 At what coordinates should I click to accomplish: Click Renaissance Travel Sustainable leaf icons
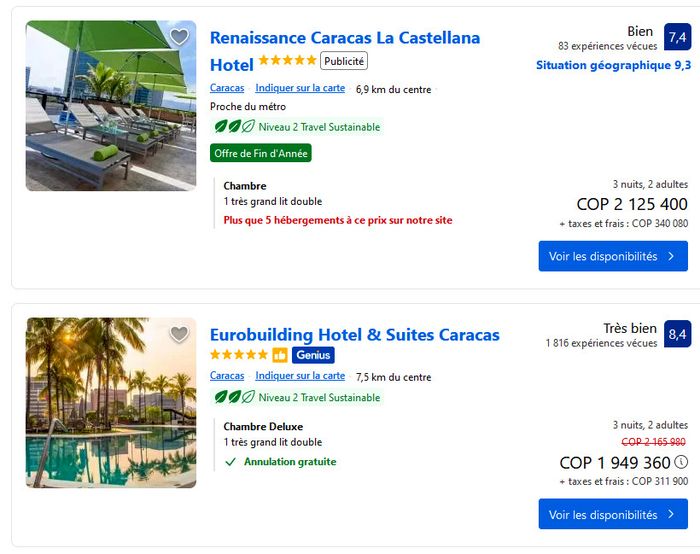click(x=232, y=127)
